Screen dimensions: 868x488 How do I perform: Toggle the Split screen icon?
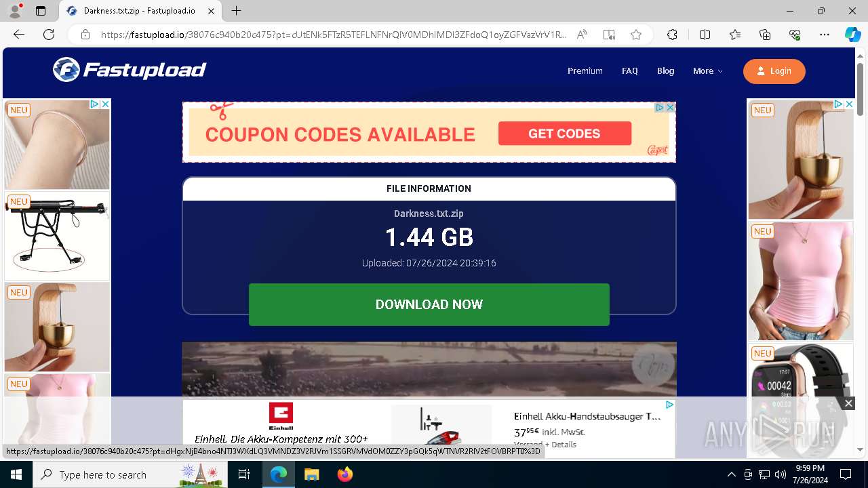pyautogui.click(x=705, y=35)
